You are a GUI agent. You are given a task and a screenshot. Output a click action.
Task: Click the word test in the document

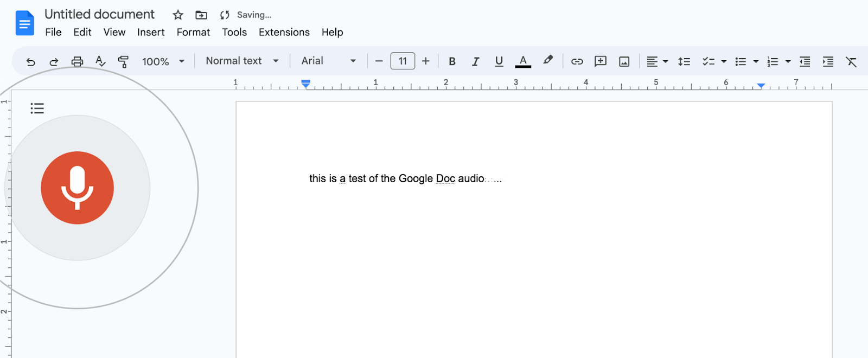click(x=357, y=178)
